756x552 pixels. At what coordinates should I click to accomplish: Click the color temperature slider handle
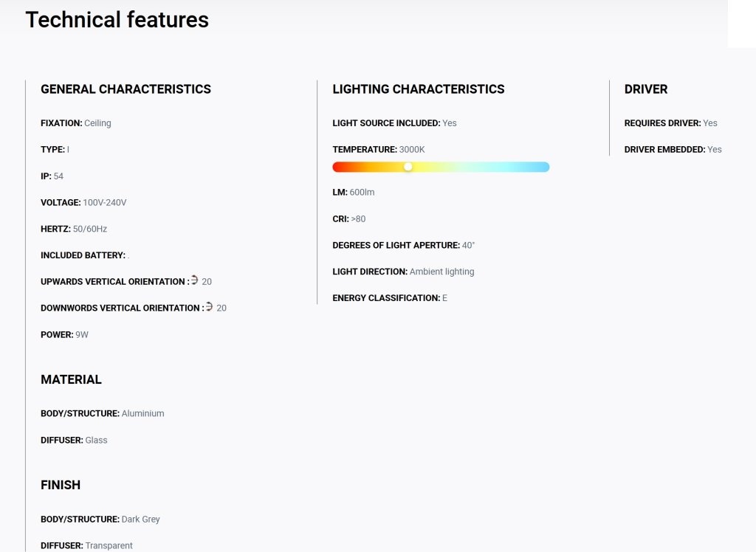408,167
